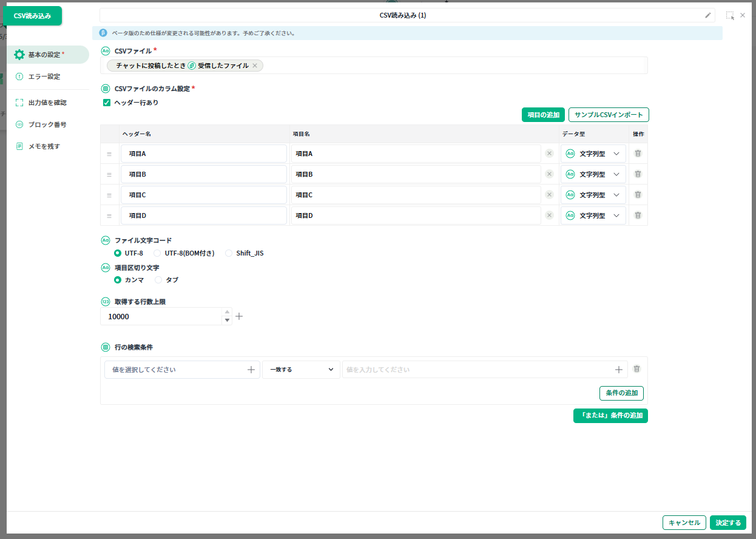Select Shift_JIS file encoding

coord(229,253)
